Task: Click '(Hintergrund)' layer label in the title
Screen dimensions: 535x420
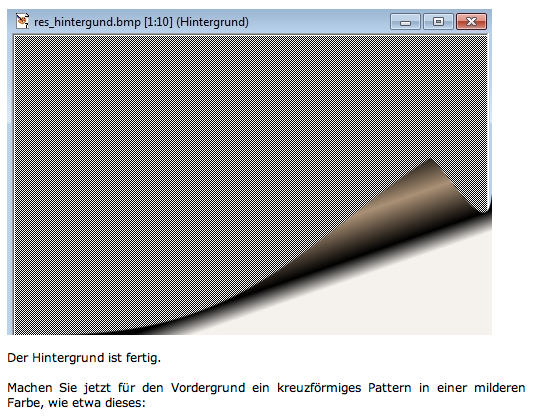Action: (x=213, y=22)
